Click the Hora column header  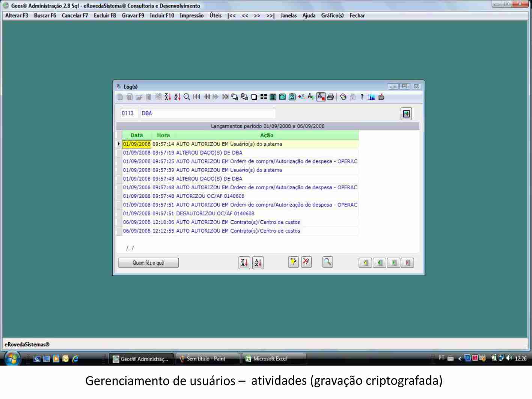coord(163,135)
